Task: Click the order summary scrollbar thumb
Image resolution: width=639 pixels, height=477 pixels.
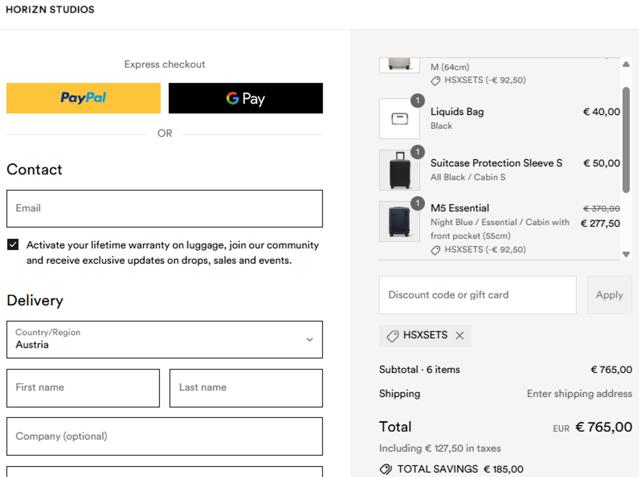Action: pyautogui.click(x=626, y=140)
